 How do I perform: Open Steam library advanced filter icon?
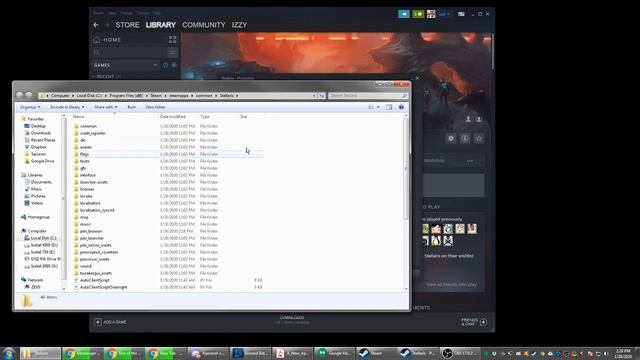172,52
